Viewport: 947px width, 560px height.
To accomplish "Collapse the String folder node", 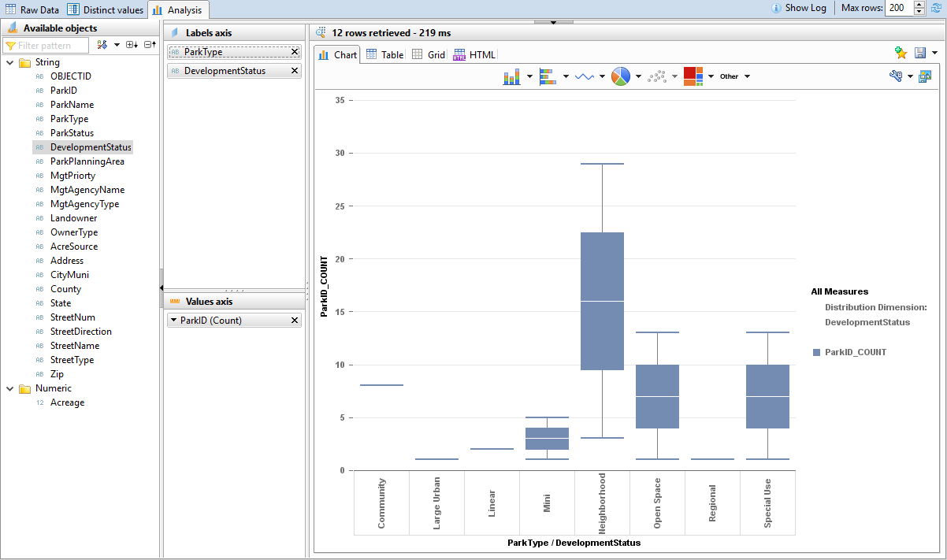I will click(9, 62).
